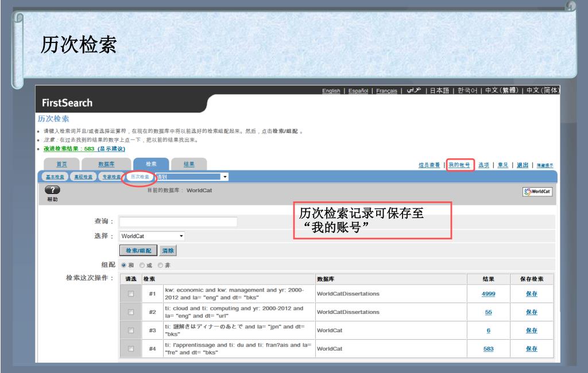Viewport: 588px width, 373px height.
Task: Click 保存 for search #1
Action: 531,294
